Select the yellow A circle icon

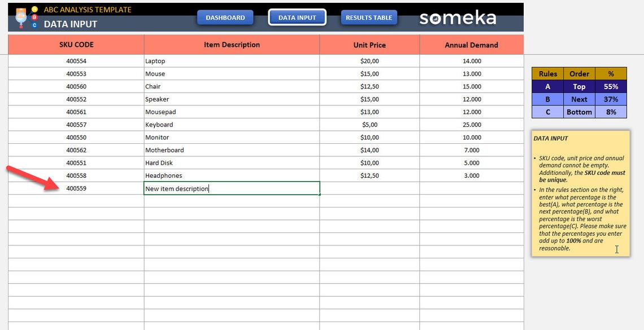click(34, 9)
